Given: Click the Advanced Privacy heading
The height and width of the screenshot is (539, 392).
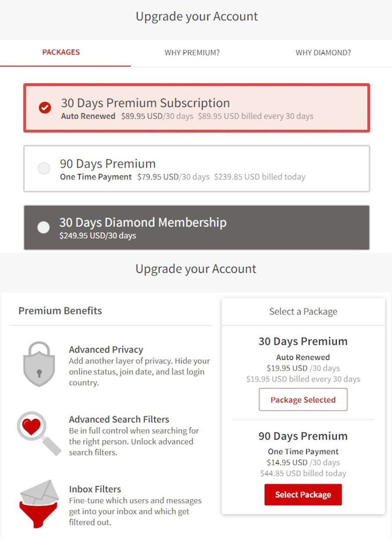Looking at the screenshot, I should (106, 350).
